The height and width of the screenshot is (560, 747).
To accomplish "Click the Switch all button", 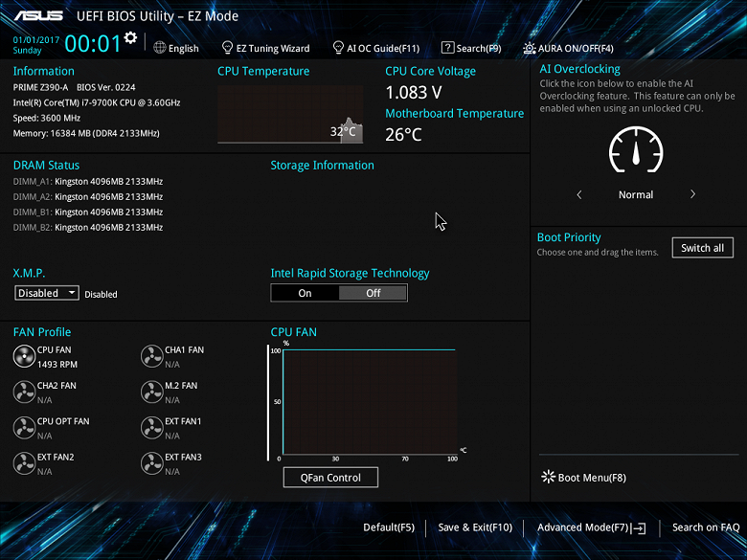I will [703, 248].
